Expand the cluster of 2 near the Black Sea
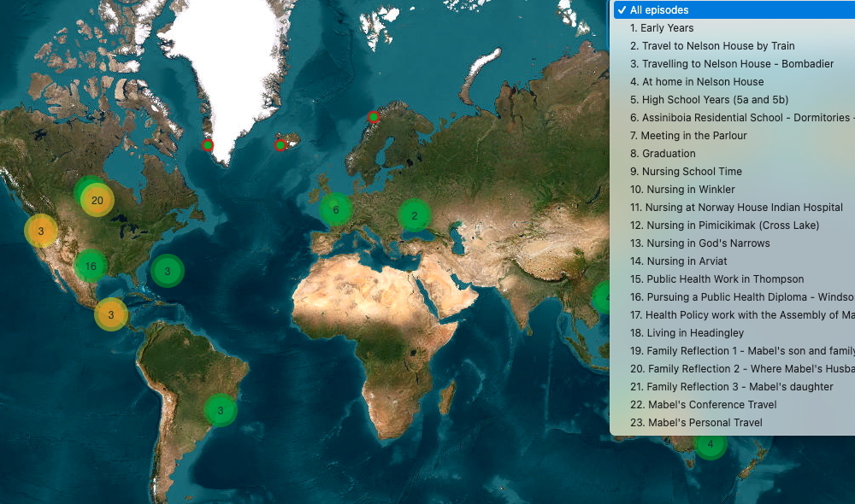The height and width of the screenshot is (504, 855). click(x=415, y=216)
